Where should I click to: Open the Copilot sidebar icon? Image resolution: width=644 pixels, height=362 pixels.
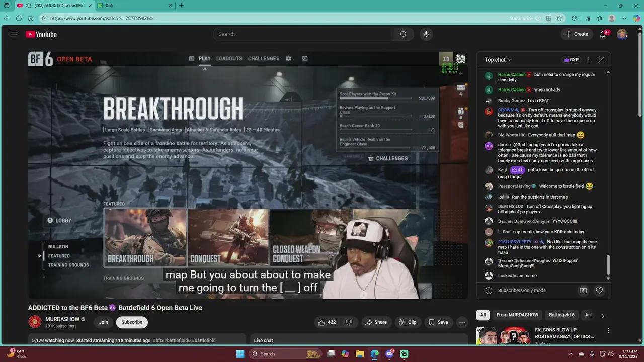coord(637,18)
